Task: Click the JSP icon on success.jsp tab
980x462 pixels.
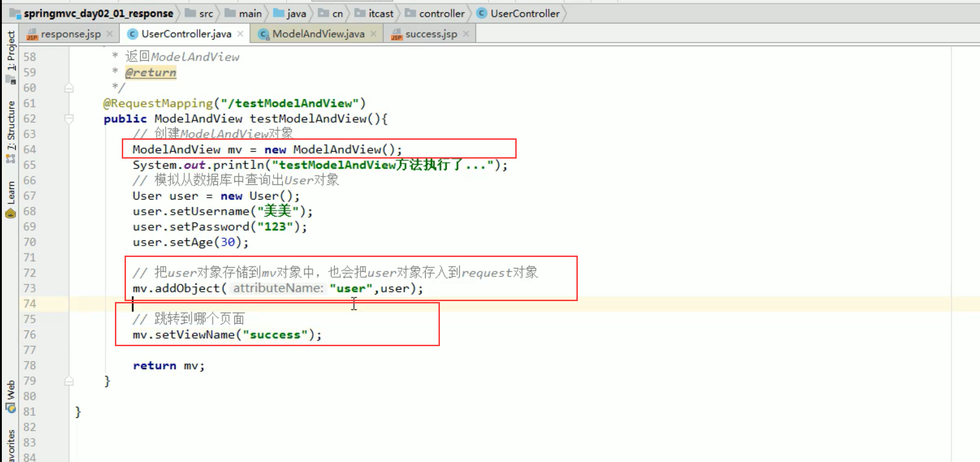Action: click(x=396, y=34)
